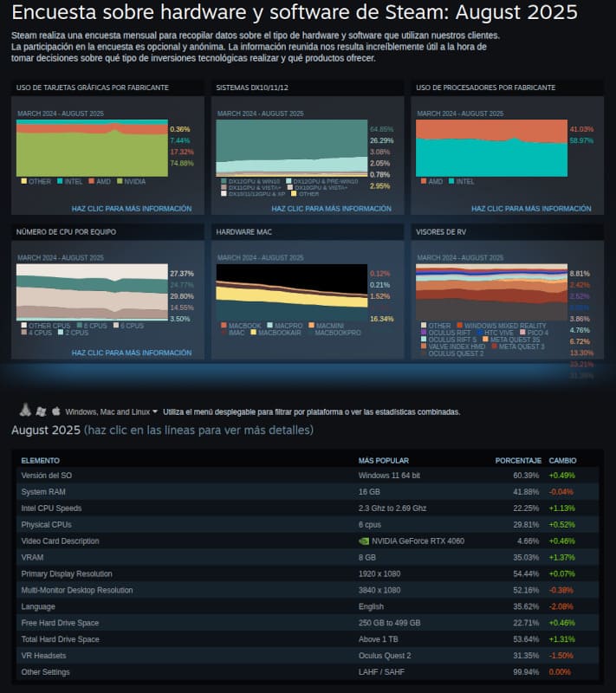
Task: Click the -2.08% change value
Action: pyautogui.click(x=561, y=606)
